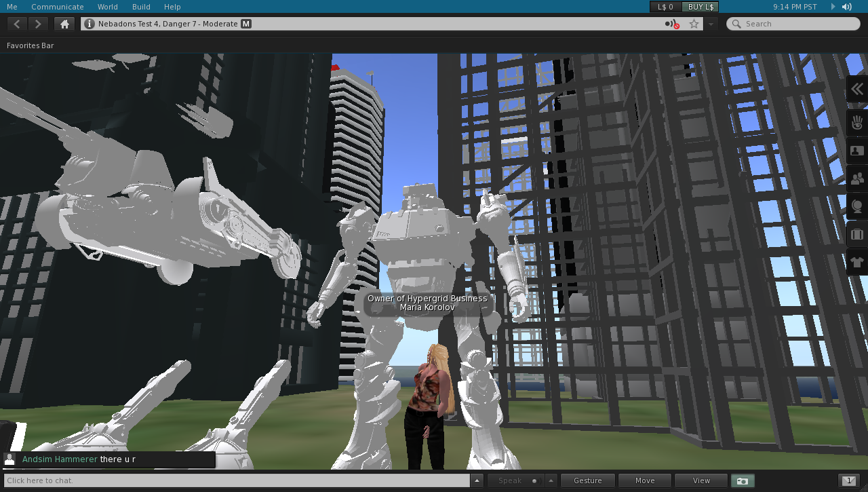Click the Moderate 'M' maturity rating icon

tap(246, 24)
